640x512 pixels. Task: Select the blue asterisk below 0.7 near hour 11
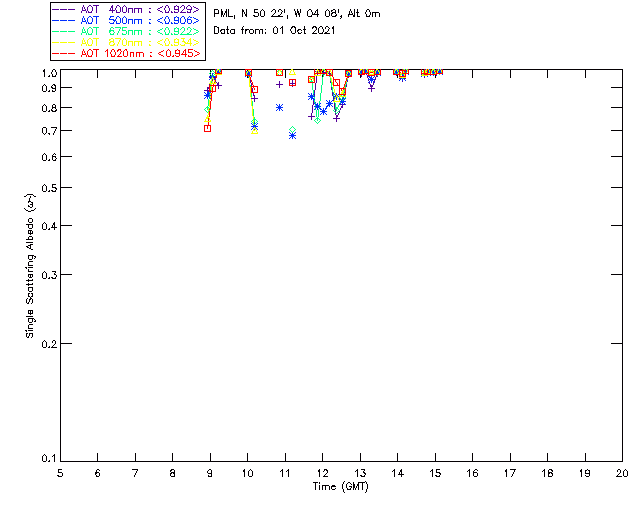292,136
